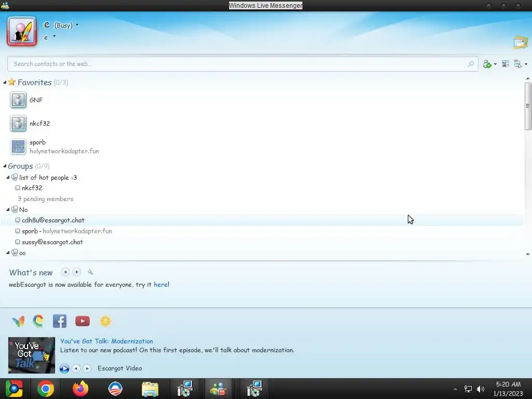Click GNF's avatar picture

(18, 100)
